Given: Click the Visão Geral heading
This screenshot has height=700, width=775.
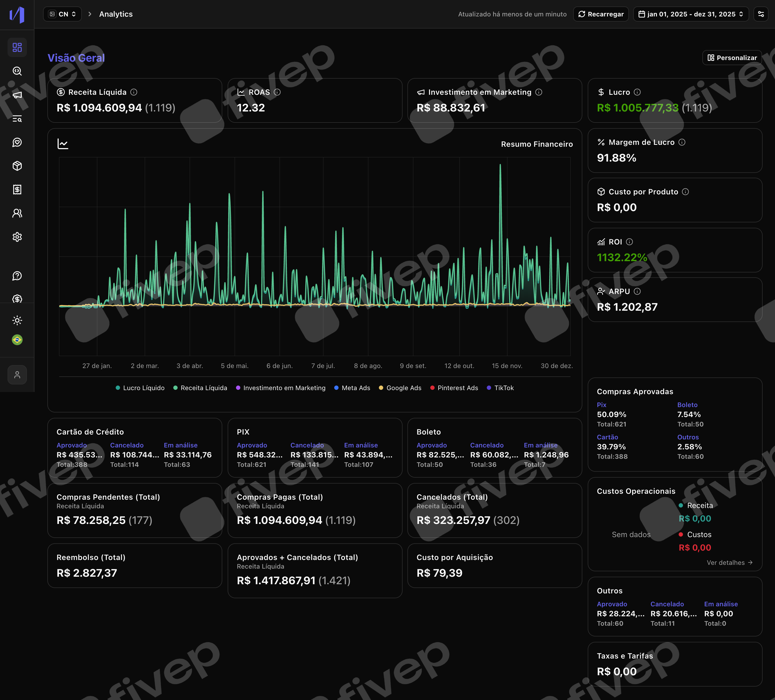Looking at the screenshot, I should [76, 58].
